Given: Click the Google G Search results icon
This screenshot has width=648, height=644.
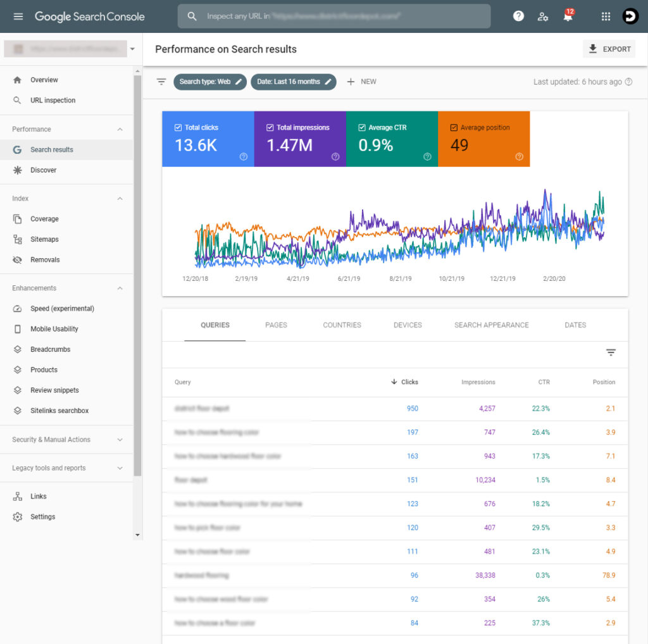Looking at the screenshot, I should coord(17,149).
